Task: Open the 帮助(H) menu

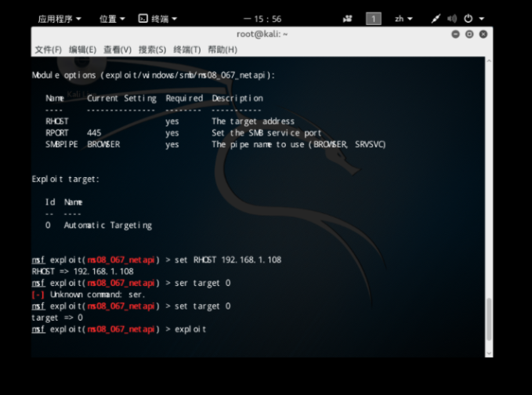Action: point(223,49)
